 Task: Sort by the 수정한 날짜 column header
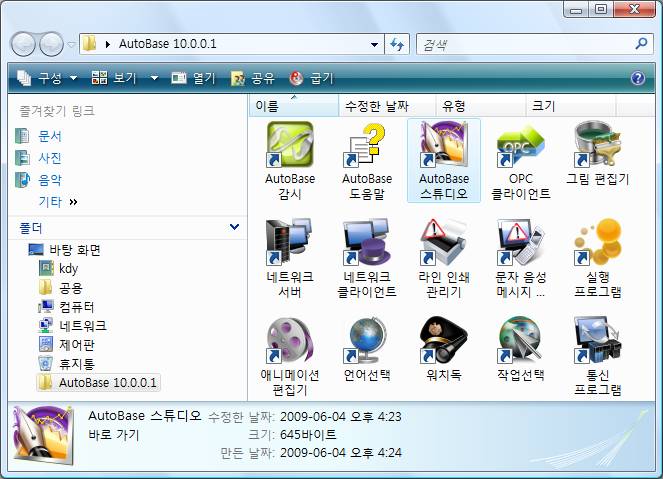[387, 106]
